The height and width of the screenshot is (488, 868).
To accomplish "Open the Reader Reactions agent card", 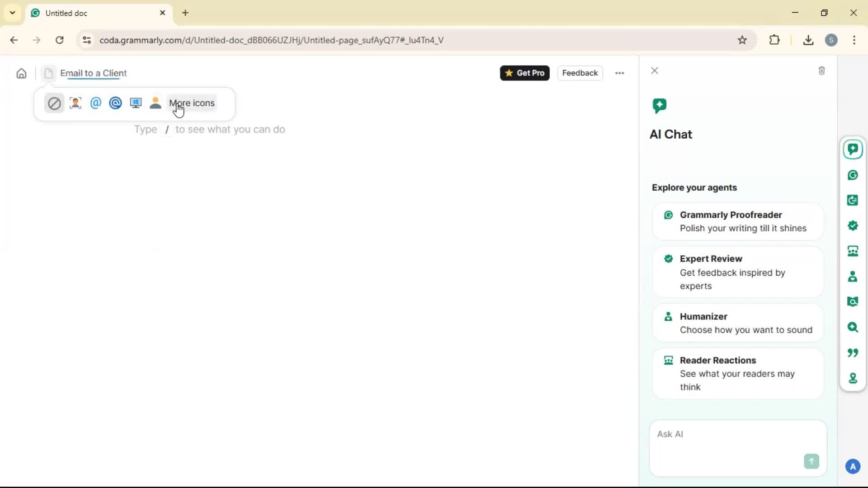I will tap(738, 373).
